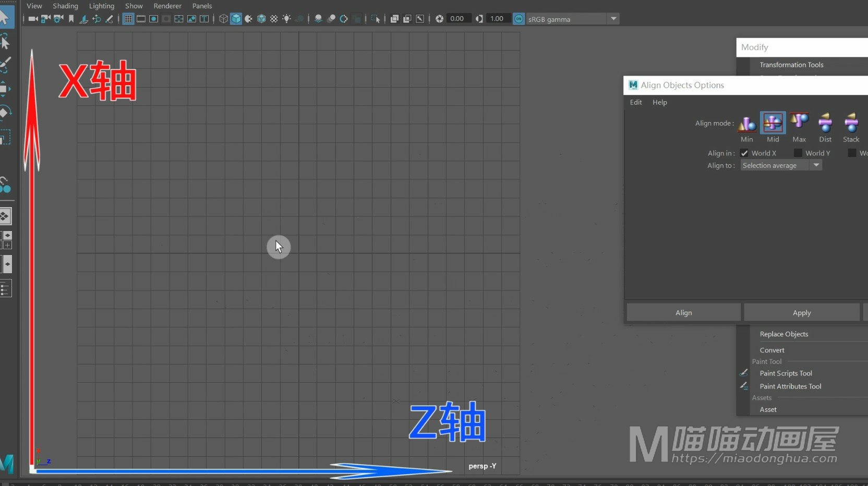Click the 2D Pan/Zoom icon
Screen dimensions: 868x486
[97, 19]
